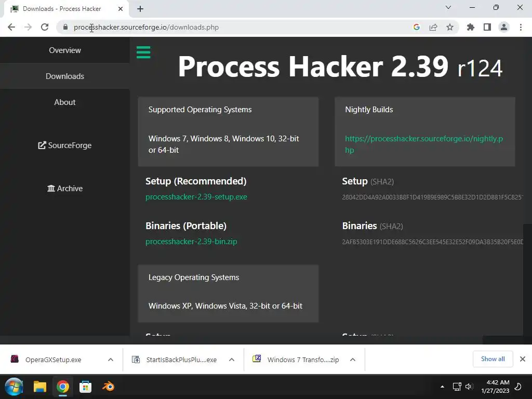Image resolution: width=532 pixels, height=399 pixels.
Task: Open Chrome extensions puzzle icon
Action: [470, 27]
